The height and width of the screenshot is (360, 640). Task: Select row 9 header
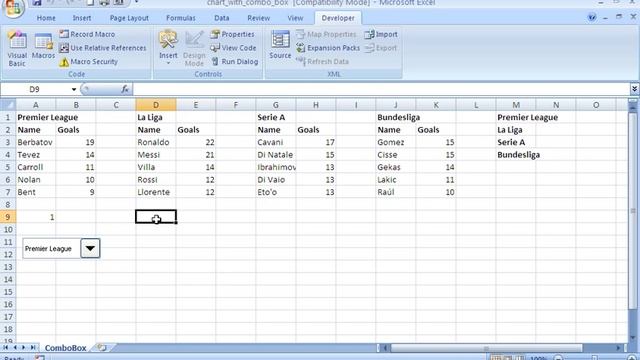[8, 217]
